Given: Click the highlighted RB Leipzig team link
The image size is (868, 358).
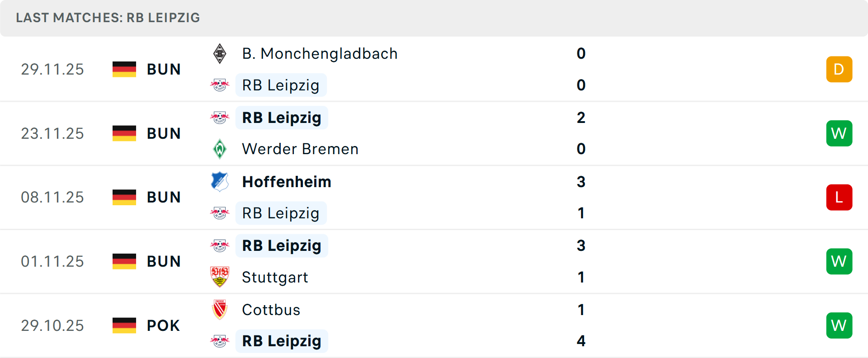Looking at the screenshot, I should pos(281,85).
